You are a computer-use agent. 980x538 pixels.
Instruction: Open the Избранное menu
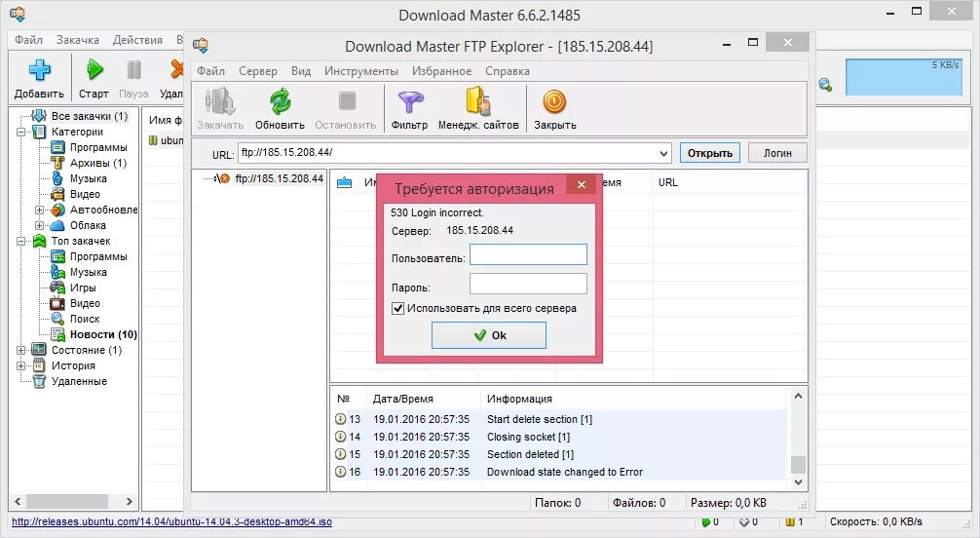442,71
